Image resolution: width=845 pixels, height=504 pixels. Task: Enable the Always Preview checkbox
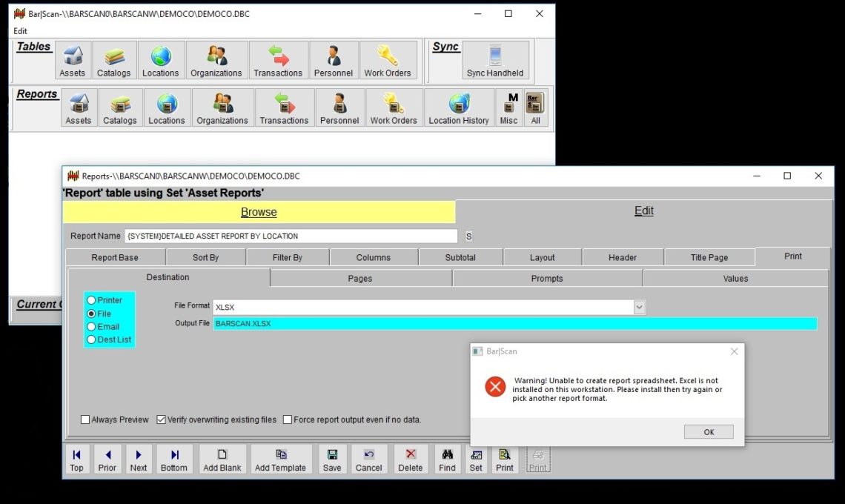point(85,420)
